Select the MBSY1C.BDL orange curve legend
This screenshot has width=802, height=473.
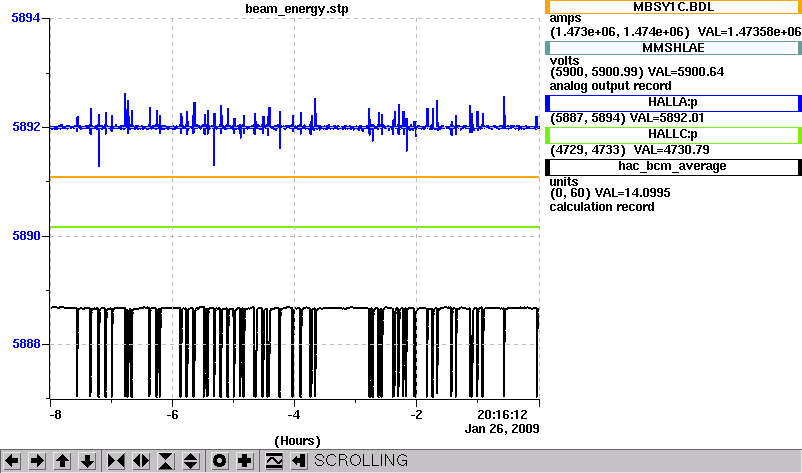(x=673, y=7)
